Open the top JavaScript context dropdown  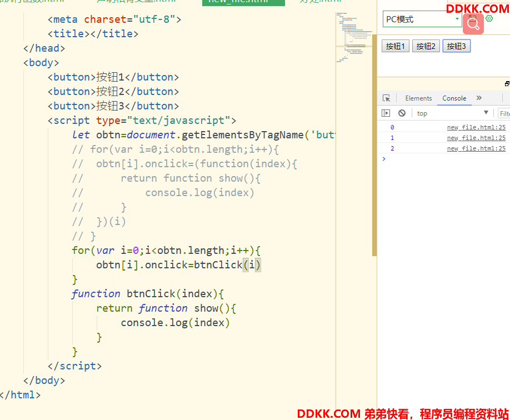point(452,113)
